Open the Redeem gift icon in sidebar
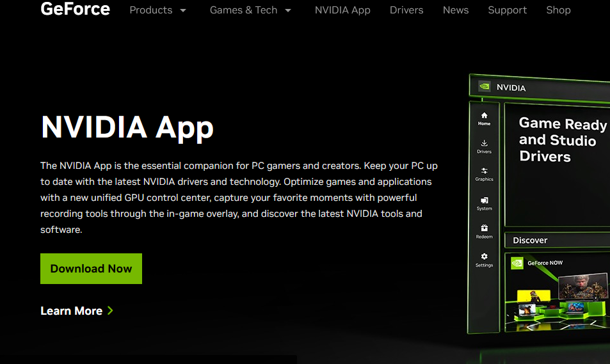 [x=484, y=228]
